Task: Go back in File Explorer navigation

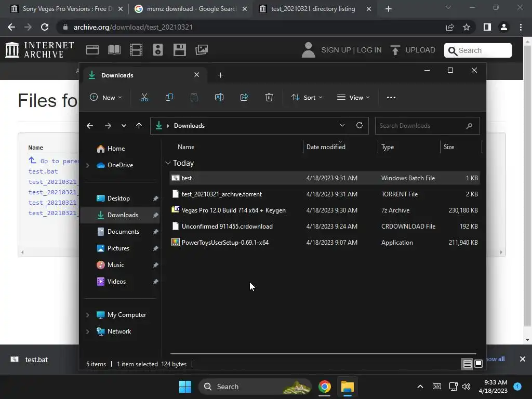Action: point(90,126)
